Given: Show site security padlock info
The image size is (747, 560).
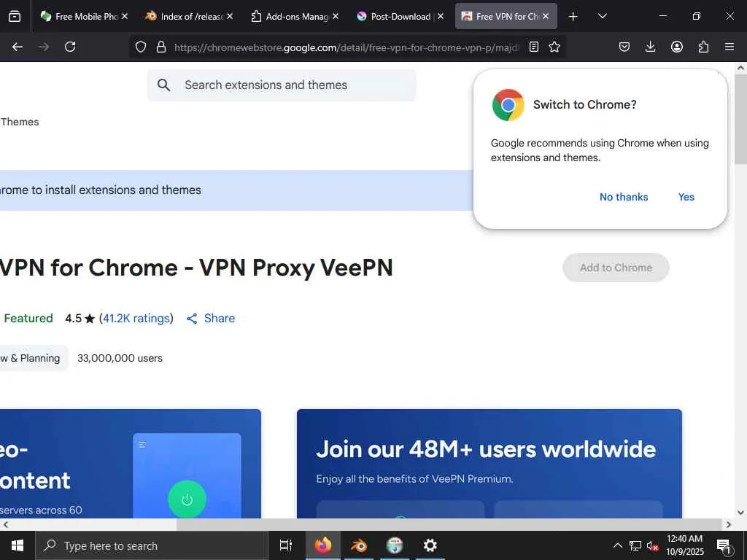Looking at the screenshot, I should 161,47.
